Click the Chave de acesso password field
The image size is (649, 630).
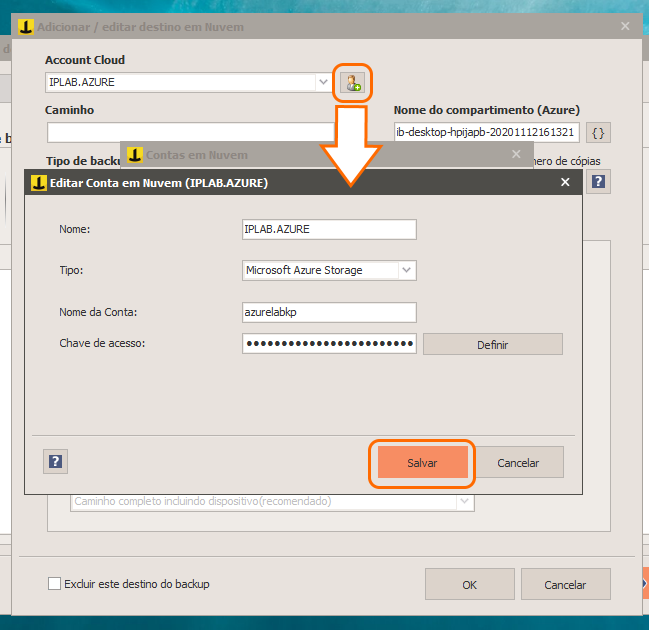pyautogui.click(x=329, y=344)
